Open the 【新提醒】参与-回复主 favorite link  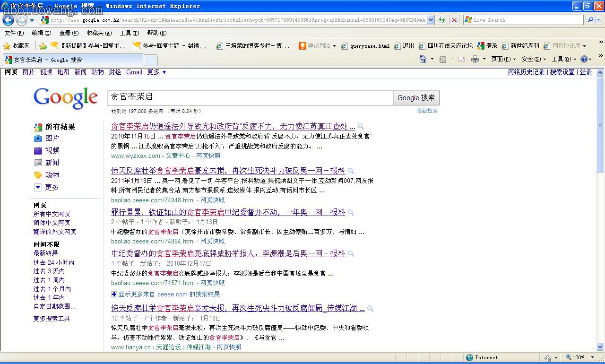pyautogui.click(x=89, y=46)
